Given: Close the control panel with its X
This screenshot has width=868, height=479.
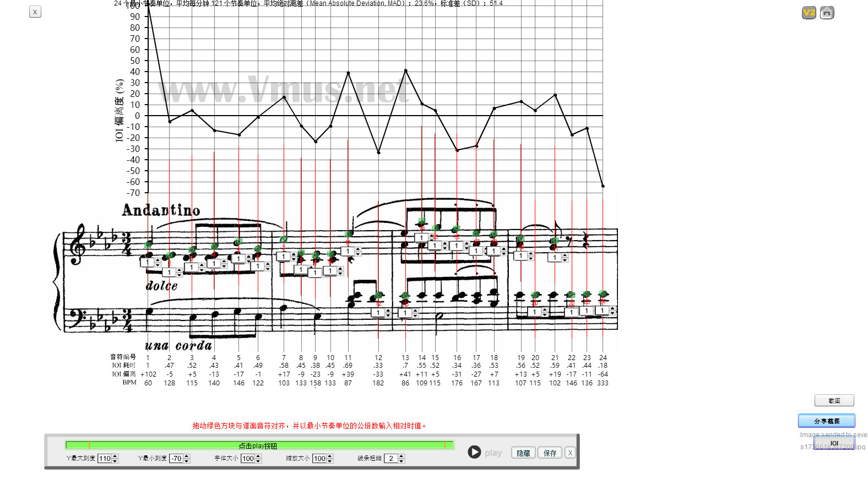Looking at the screenshot, I should coord(570,453).
